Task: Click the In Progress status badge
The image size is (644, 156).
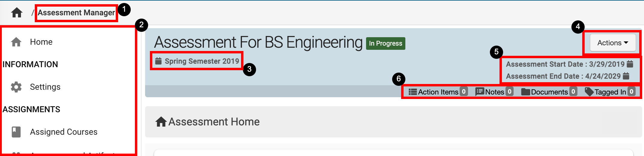Action: [386, 43]
